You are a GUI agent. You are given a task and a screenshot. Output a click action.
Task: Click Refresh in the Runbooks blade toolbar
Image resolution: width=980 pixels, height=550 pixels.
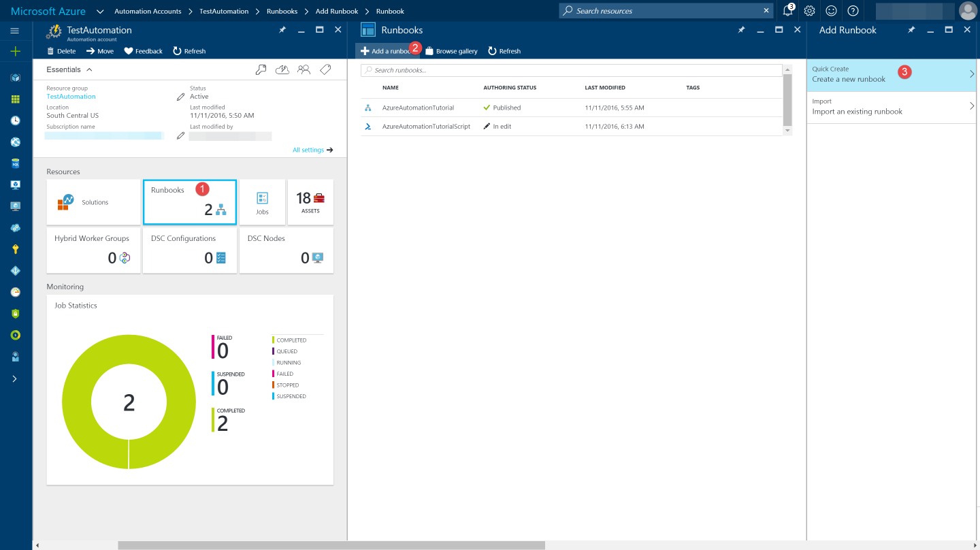(x=504, y=51)
